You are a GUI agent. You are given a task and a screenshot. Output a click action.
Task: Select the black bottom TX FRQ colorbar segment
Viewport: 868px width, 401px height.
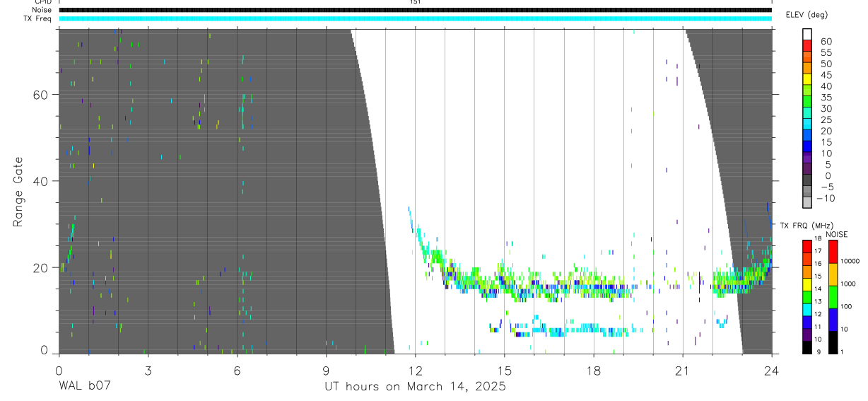pyautogui.click(x=807, y=347)
